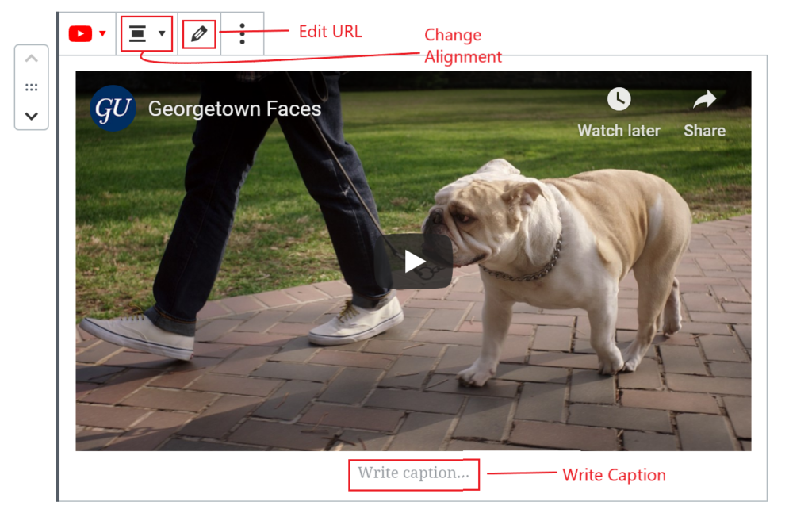
Task: Play the Georgetown Faces video
Action: pyautogui.click(x=414, y=261)
